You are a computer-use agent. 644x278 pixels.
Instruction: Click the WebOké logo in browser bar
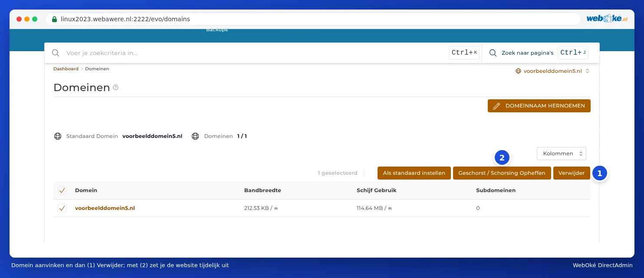(607, 19)
